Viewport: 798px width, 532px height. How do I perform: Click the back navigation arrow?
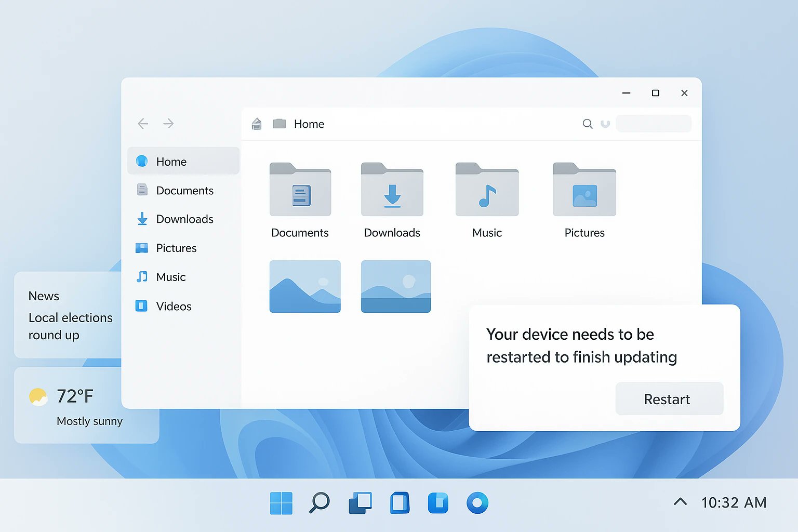143,124
